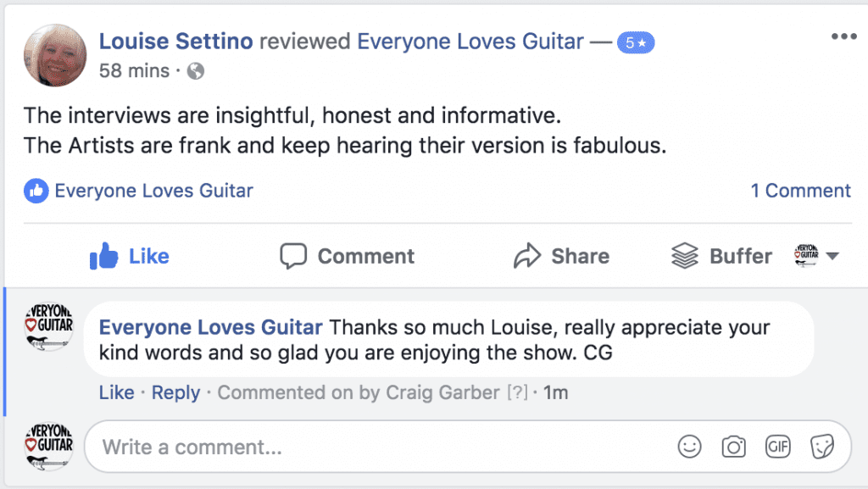Expand the post-as page selector arrow
868x489 pixels.
pyautogui.click(x=832, y=256)
